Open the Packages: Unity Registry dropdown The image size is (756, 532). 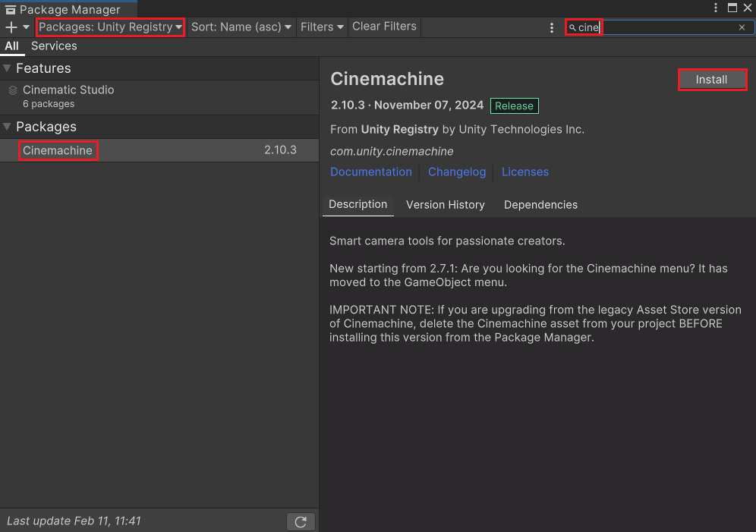(110, 27)
